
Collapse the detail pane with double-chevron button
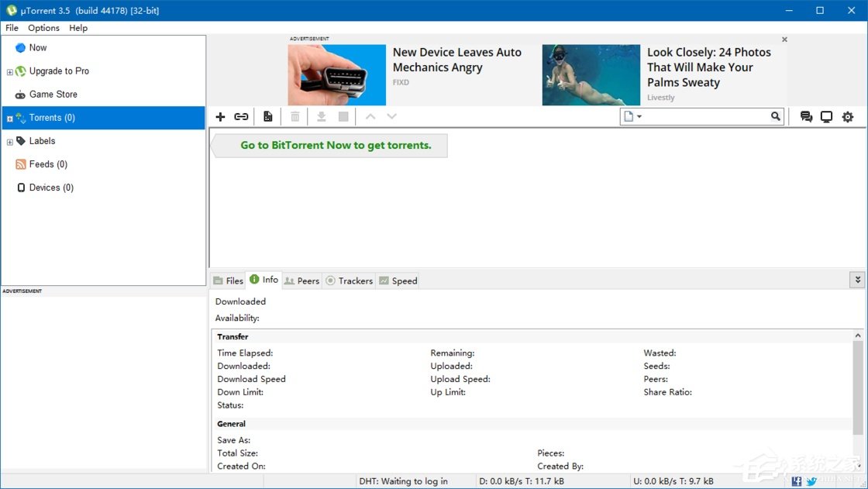coord(857,280)
